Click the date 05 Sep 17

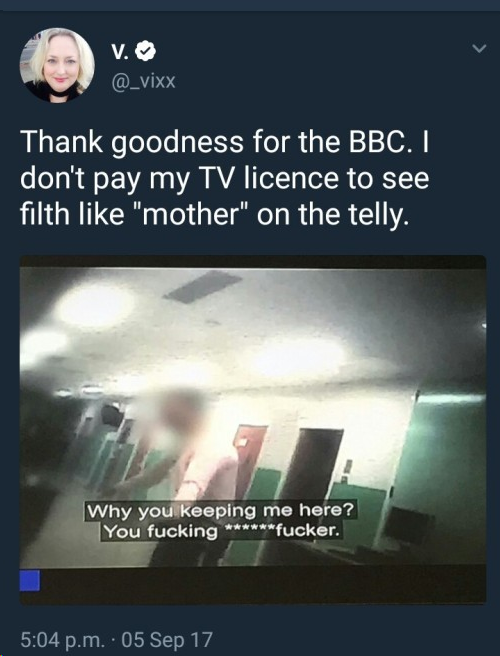click(x=167, y=640)
